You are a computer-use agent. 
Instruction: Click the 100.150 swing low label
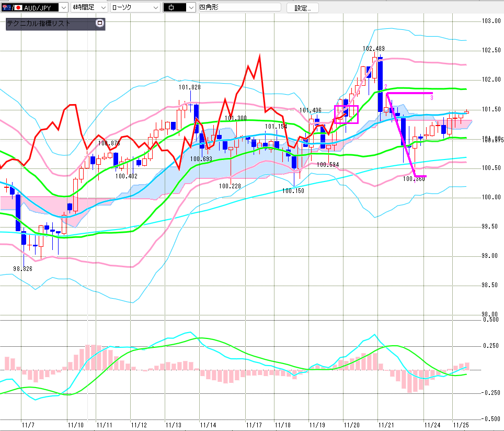click(293, 191)
